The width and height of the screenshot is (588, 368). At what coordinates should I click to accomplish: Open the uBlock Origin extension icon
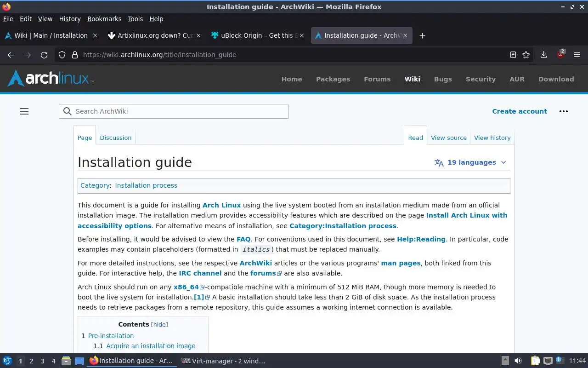(560, 54)
